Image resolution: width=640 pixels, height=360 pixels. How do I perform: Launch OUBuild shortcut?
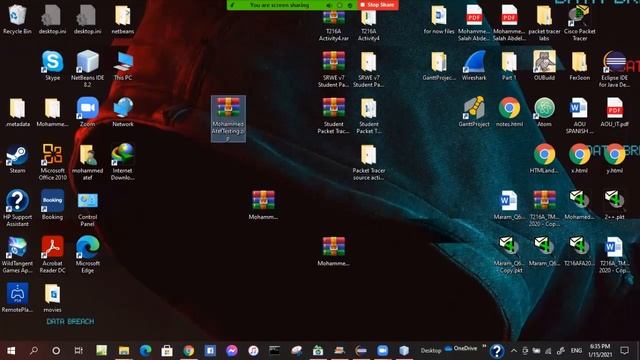[544, 65]
